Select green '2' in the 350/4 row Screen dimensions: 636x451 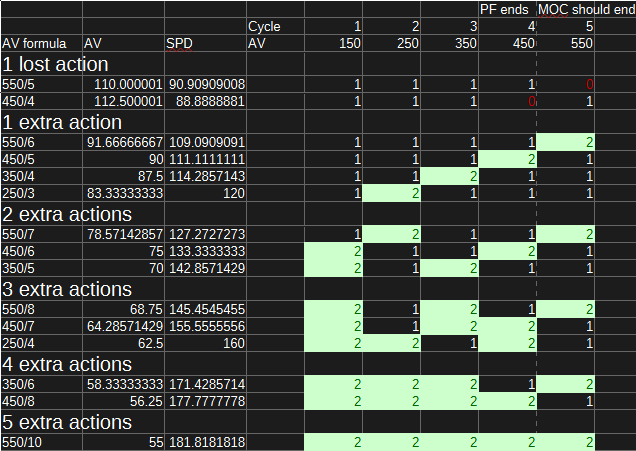[x=449, y=176]
